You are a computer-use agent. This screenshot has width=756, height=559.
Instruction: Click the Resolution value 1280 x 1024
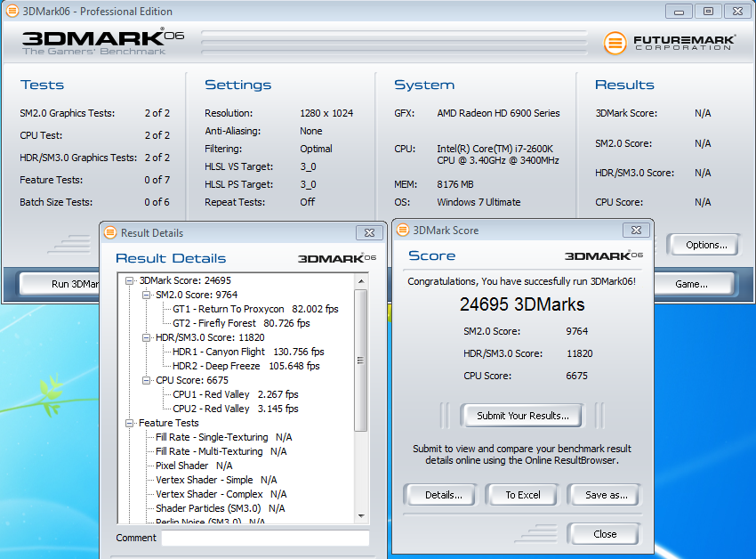point(326,113)
